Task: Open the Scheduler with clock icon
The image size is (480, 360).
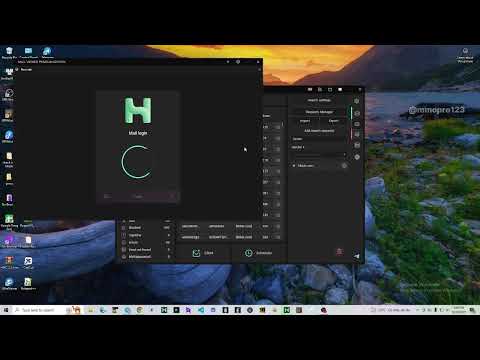Action: pos(259,253)
